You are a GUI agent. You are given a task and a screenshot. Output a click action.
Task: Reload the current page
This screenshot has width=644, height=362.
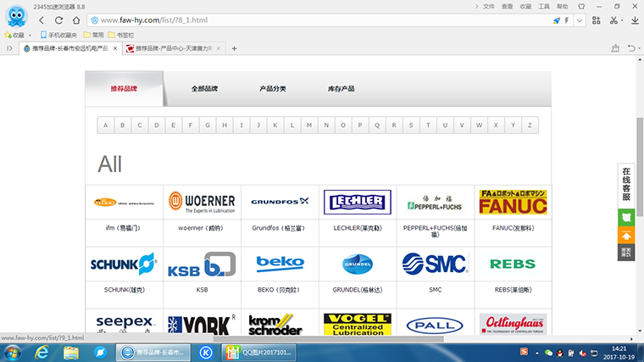coord(58,20)
